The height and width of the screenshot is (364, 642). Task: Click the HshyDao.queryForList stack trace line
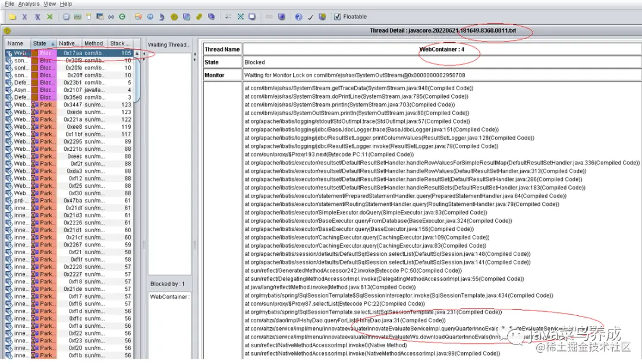coord(345,321)
